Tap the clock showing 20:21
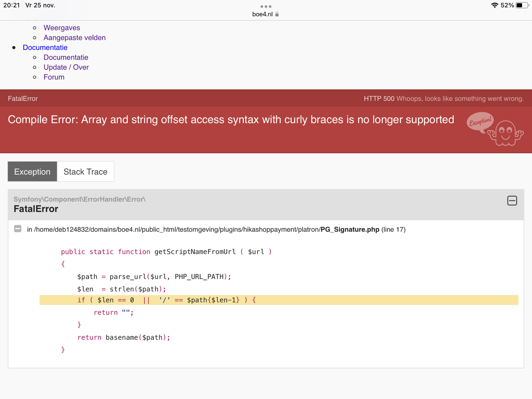The height and width of the screenshot is (399, 532). tap(11, 5)
